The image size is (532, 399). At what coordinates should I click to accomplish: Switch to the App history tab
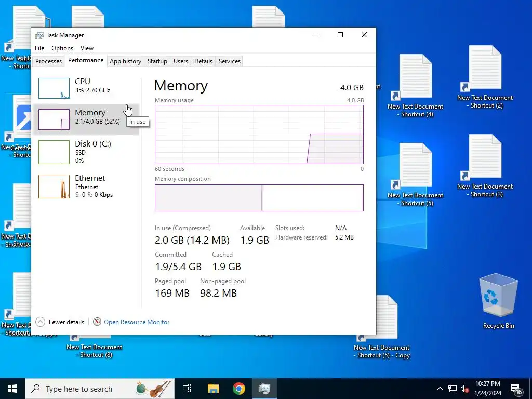[125, 61]
